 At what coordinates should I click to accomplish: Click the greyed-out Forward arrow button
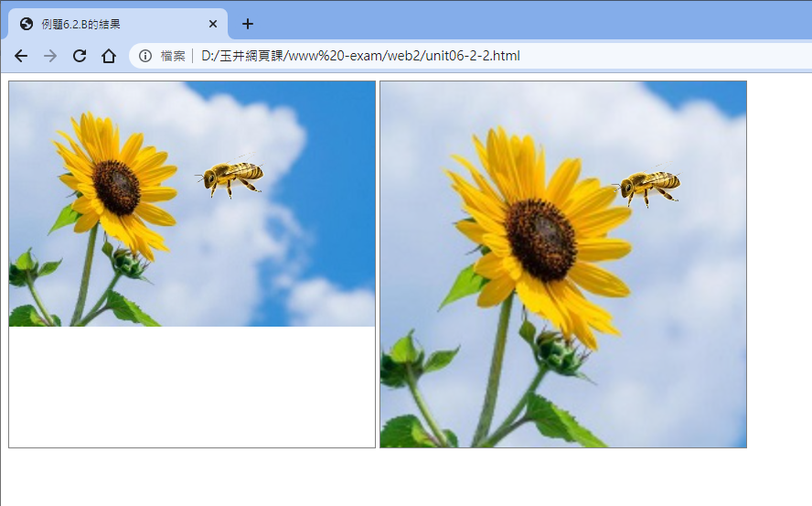(50, 56)
